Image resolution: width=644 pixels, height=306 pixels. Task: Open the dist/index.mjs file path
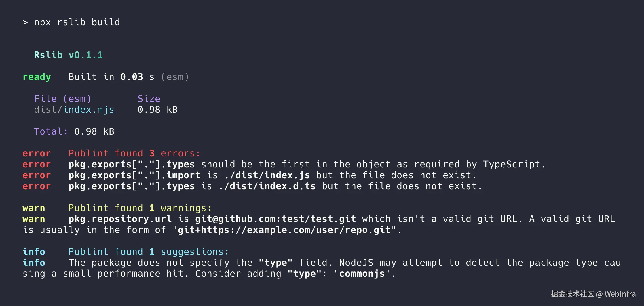(74, 110)
